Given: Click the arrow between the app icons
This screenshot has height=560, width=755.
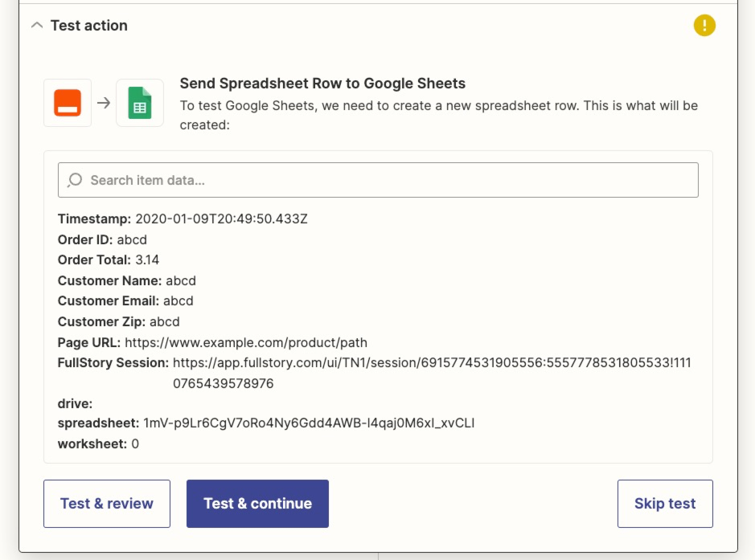Looking at the screenshot, I should (104, 103).
